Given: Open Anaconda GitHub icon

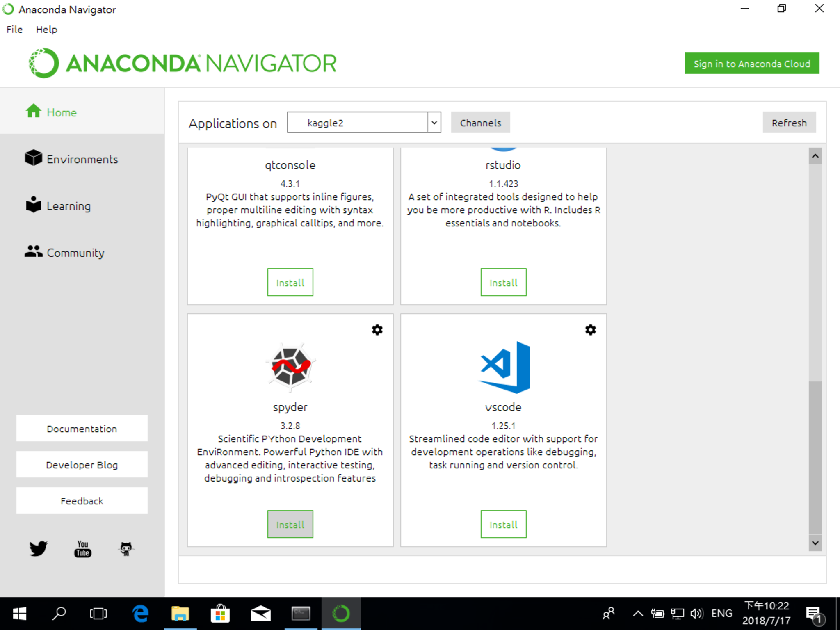Looking at the screenshot, I should click(x=126, y=548).
